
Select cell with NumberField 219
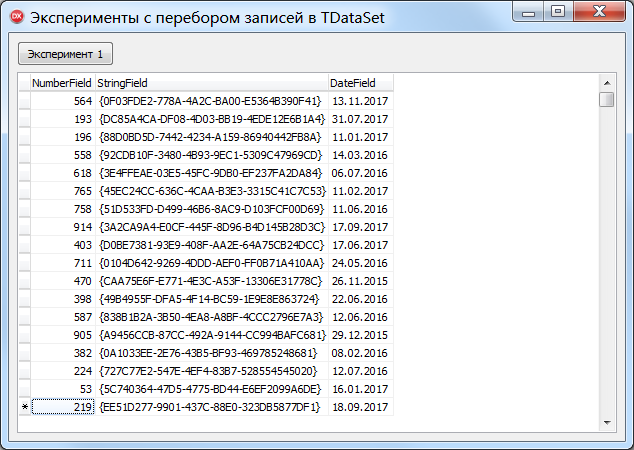[x=62, y=407]
